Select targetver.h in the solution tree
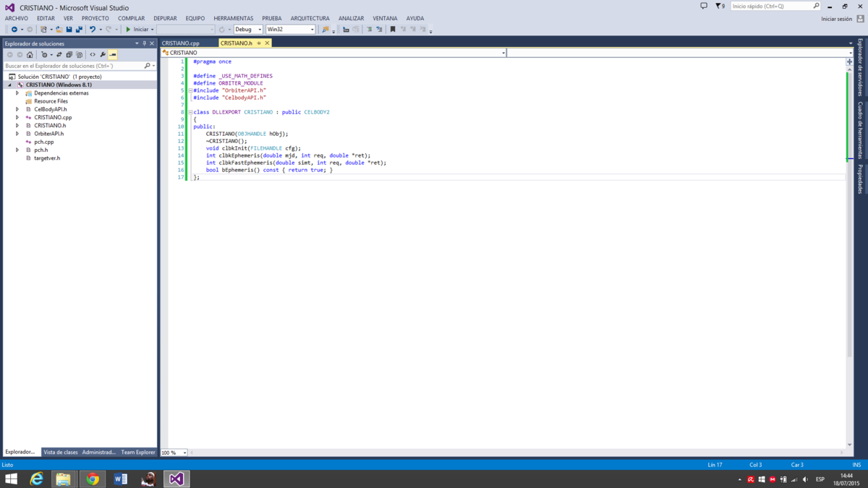Screen dimensions: 868x488 pos(47,158)
